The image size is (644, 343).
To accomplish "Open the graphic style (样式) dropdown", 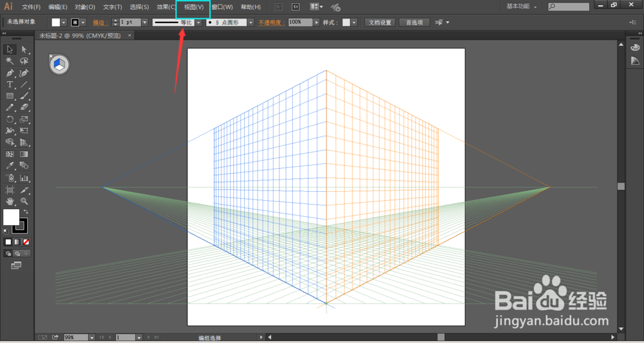I will point(354,23).
